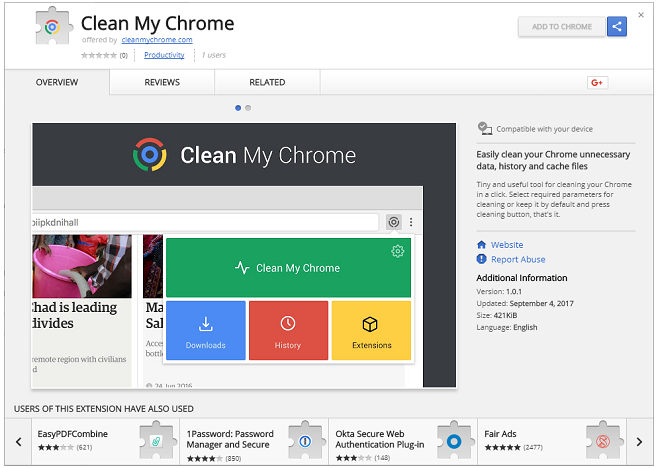The width and height of the screenshot is (656, 468).
Task: Click the Report Abuse link
Action: click(x=517, y=259)
